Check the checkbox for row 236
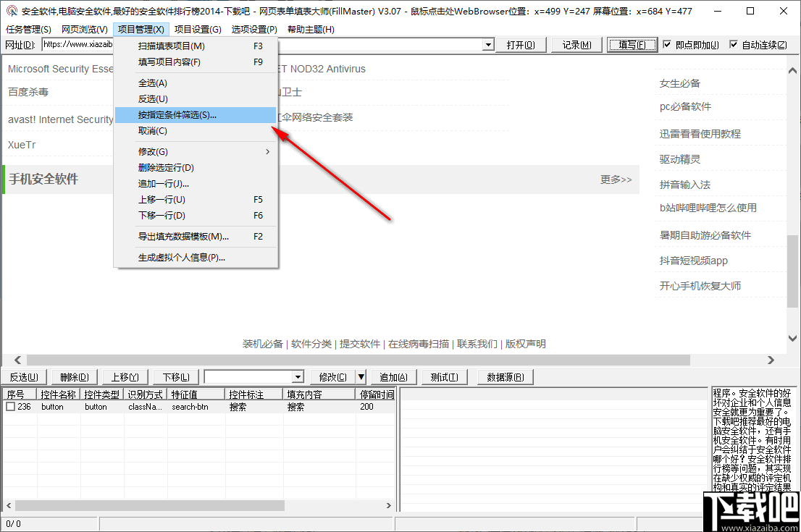The height and width of the screenshot is (532, 801). [10, 406]
